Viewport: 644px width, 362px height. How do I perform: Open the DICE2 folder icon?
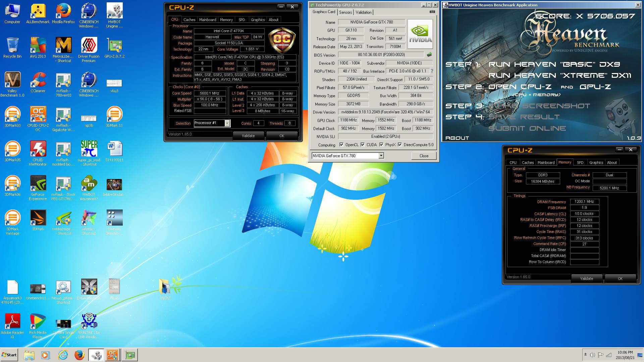pos(165,290)
